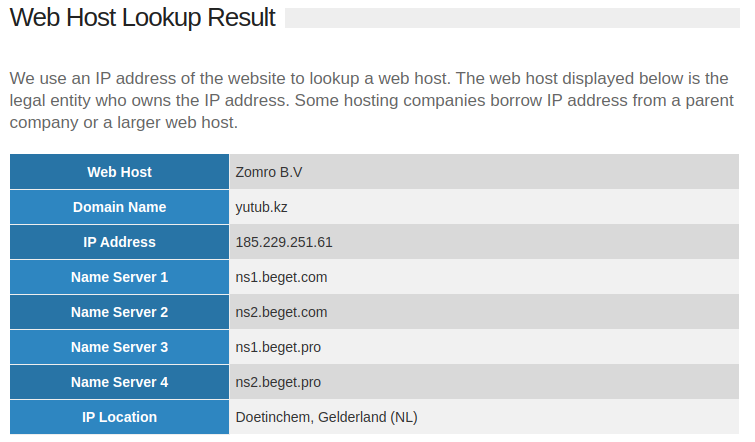Select the Name Server 3 label cell
755x442 pixels.
pos(119,347)
